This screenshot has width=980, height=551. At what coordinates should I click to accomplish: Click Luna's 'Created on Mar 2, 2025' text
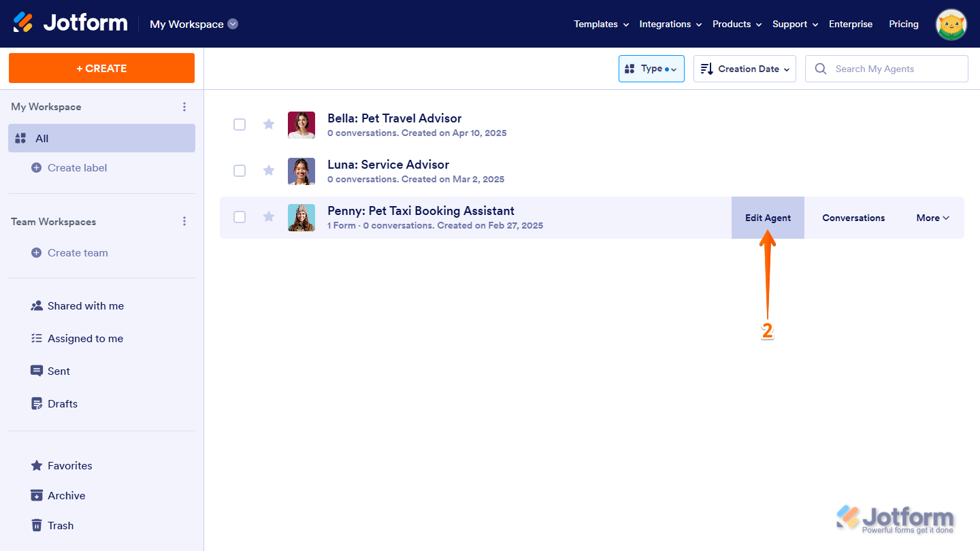coord(453,180)
